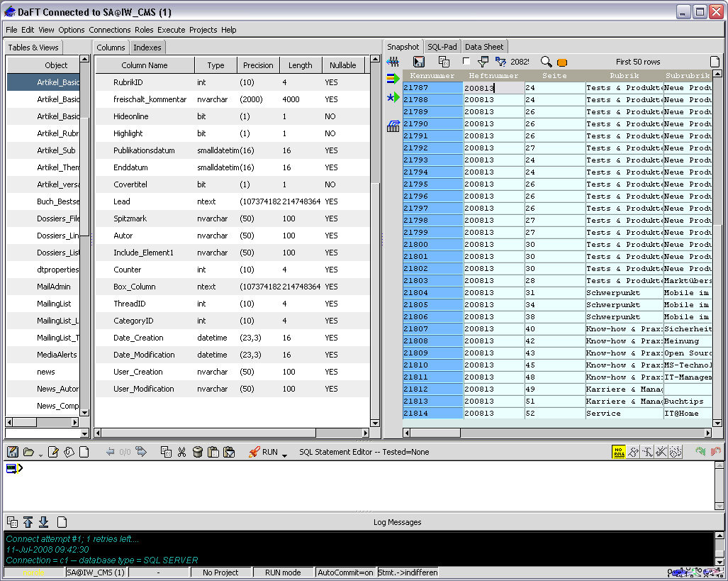This screenshot has height=581, width=728.
Task: Select the Publikationsdatum column row
Action: (x=232, y=150)
